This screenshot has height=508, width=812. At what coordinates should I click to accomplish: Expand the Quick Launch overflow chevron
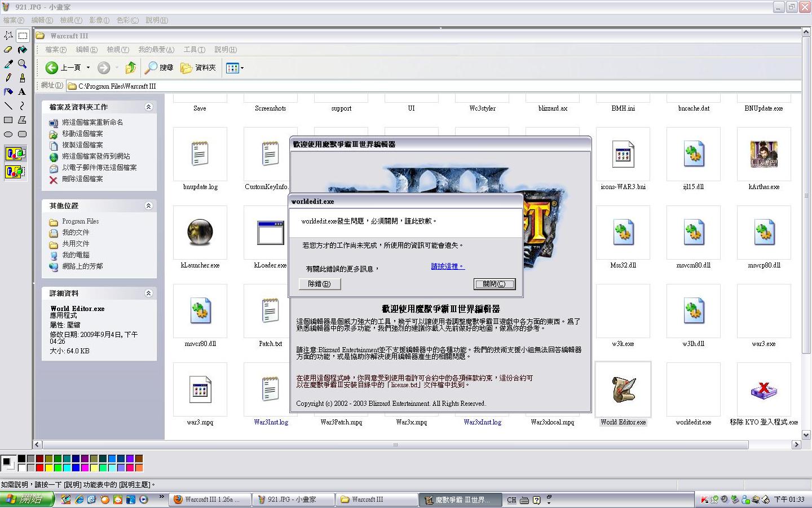click(161, 497)
